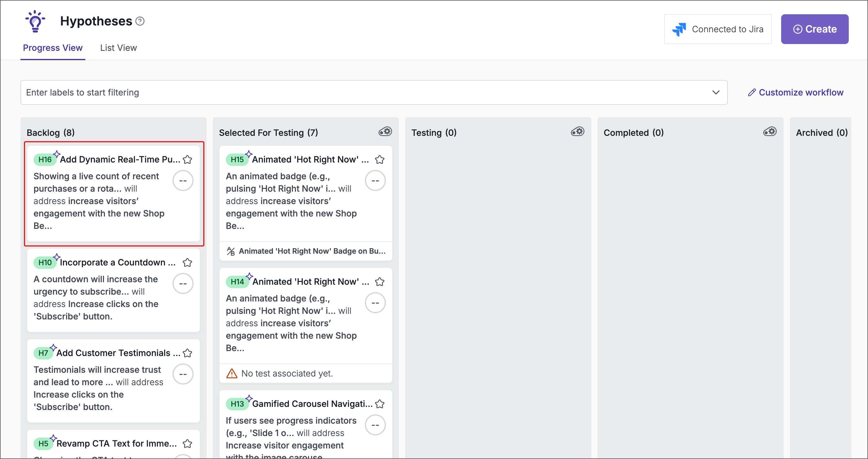Click the AI sparkle icon on the H16 badge

[x=56, y=154]
